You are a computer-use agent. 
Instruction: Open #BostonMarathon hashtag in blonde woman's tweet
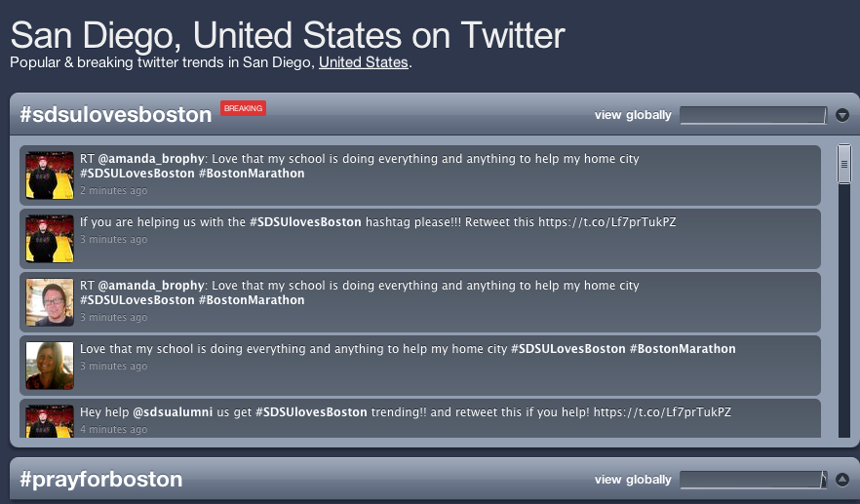click(683, 349)
